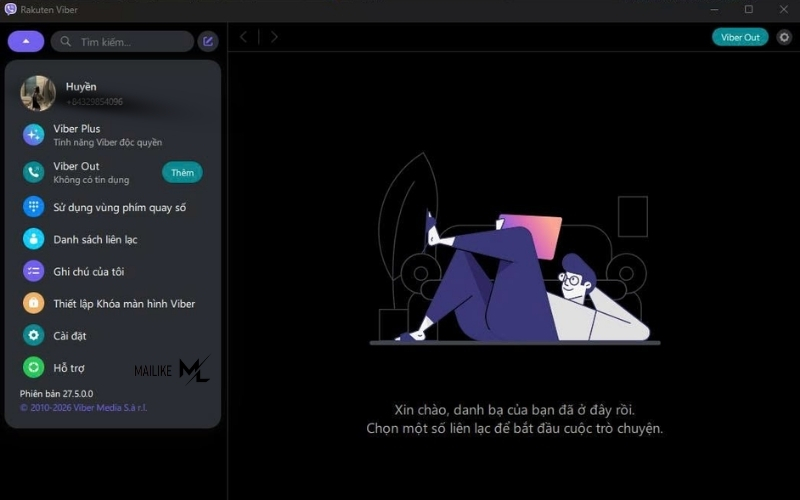The width and height of the screenshot is (800, 500).
Task: Click the search magnifier icon
Action: tap(66, 41)
